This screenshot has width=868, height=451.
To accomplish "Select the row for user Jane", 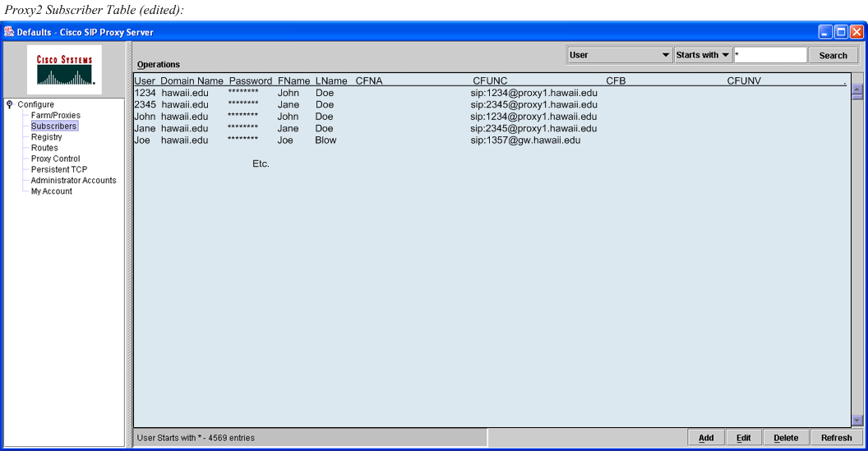I will [492, 128].
